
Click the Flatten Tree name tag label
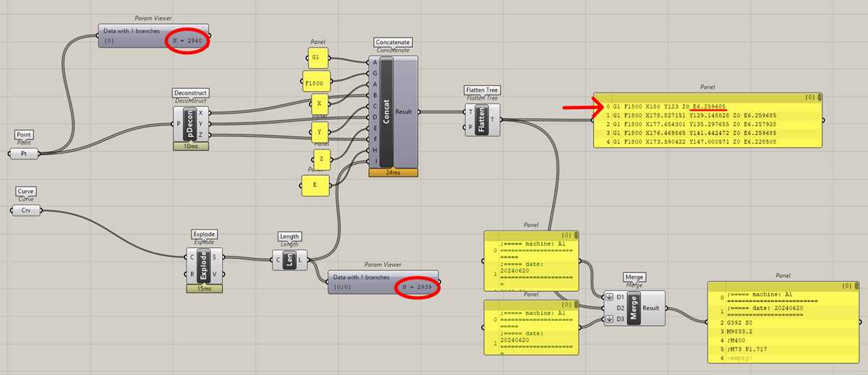(x=482, y=90)
